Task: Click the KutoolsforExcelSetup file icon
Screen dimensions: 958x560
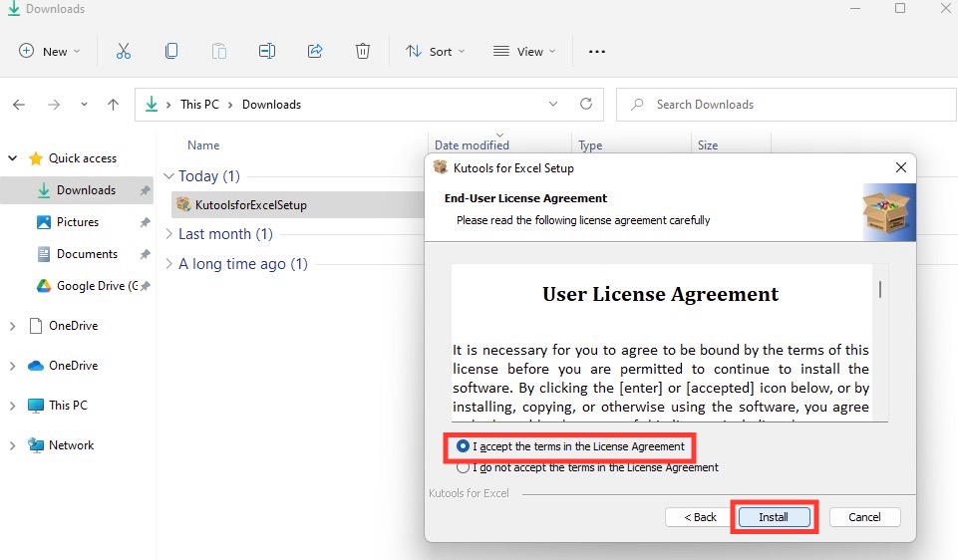Action: [183, 204]
